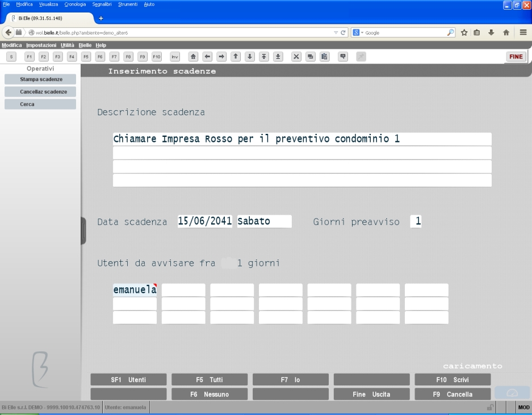Click the left arrow icon in the Bielle toolbar
This screenshot has width=532, height=415.
tap(207, 57)
